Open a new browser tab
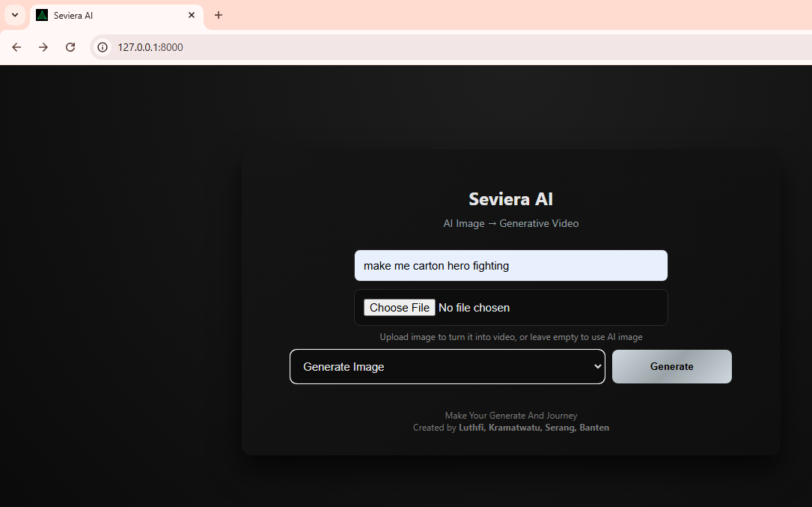Screen dimensions: 812x507 (219, 15)
